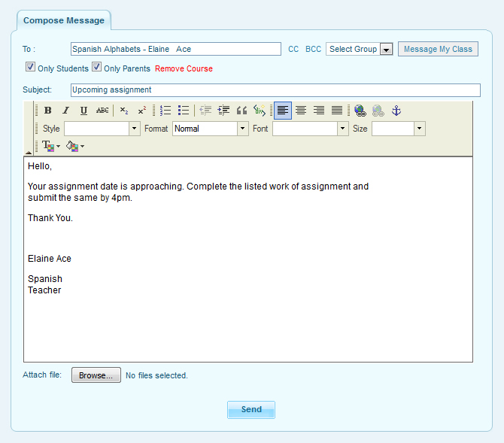Select the Compose Message tab

point(63,20)
